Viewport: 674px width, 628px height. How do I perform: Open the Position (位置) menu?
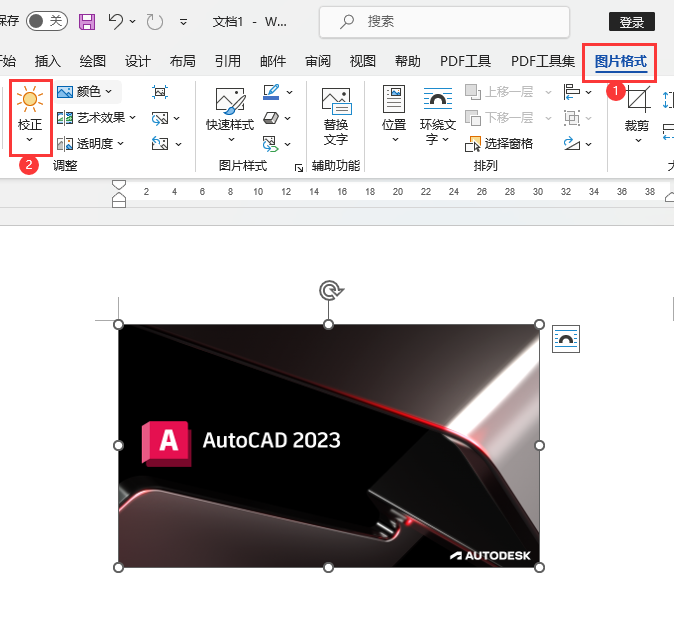(x=394, y=114)
